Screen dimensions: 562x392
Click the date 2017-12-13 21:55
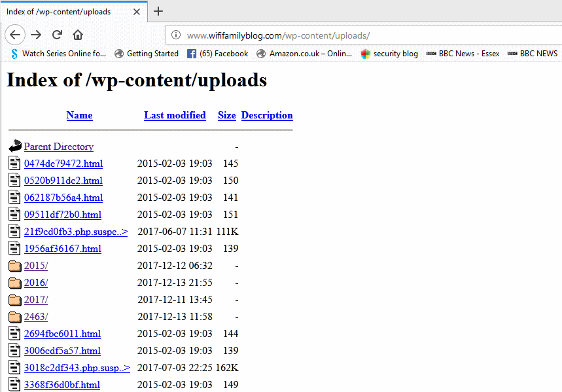pos(175,283)
